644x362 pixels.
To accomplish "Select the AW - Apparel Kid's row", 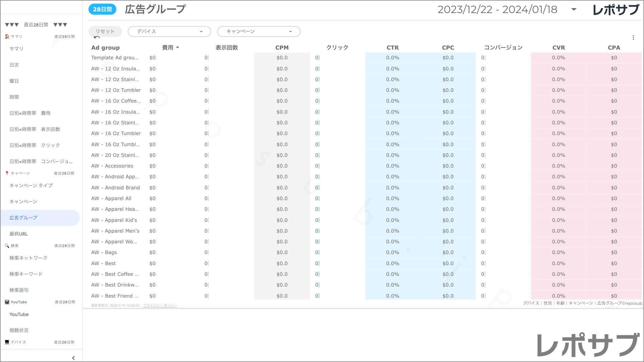I will coord(114,220).
